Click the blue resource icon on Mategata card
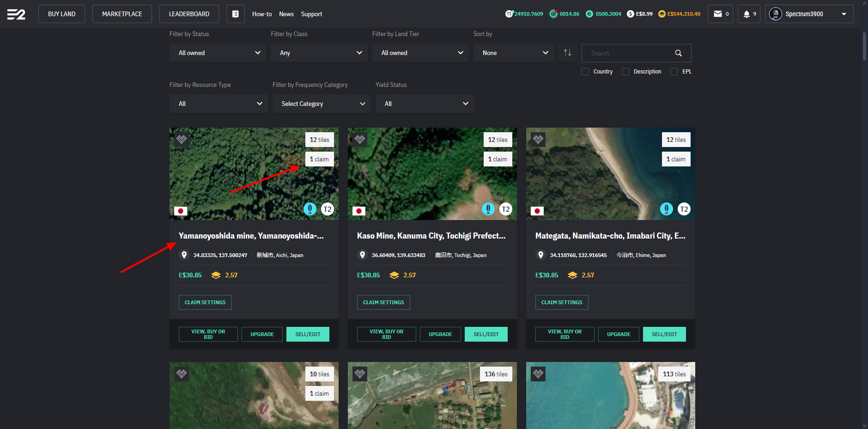The height and width of the screenshot is (429, 868). pyautogui.click(x=667, y=209)
